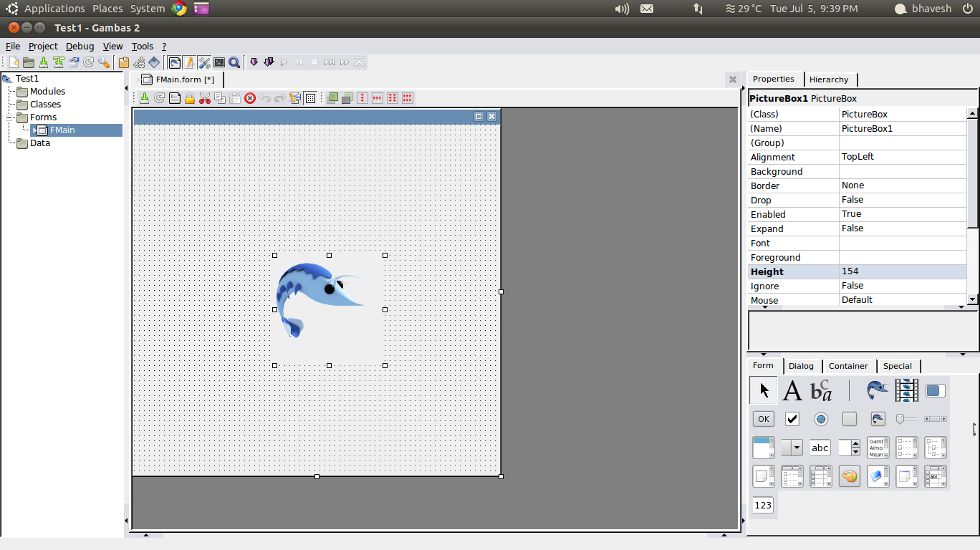Click the red delete icon in form toolbar
The image size is (980, 550).
coord(250,98)
